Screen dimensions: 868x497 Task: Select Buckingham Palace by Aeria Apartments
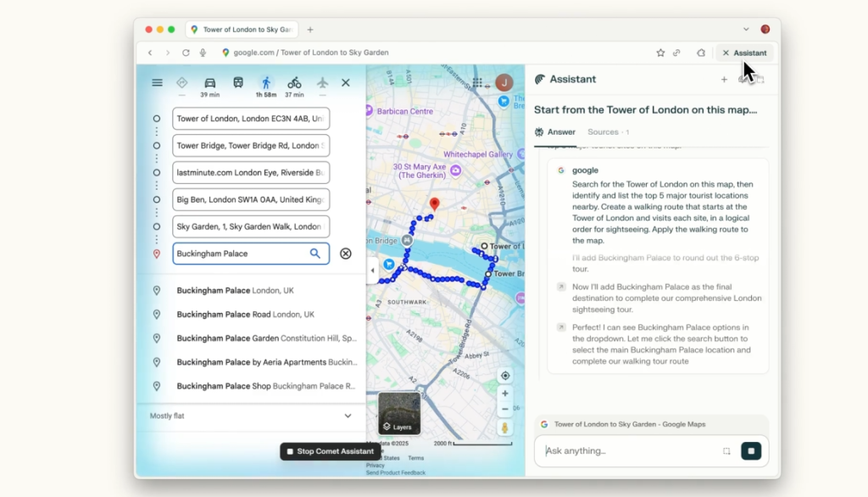pos(253,362)
